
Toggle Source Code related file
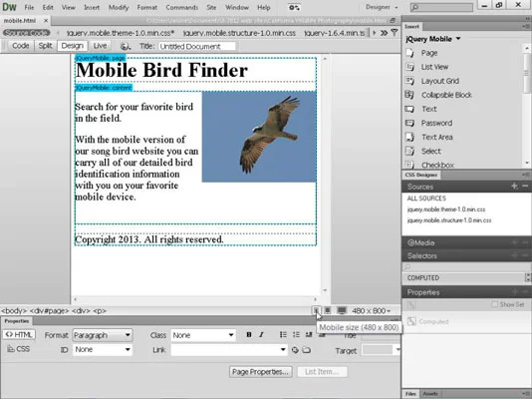click(27, 33)
